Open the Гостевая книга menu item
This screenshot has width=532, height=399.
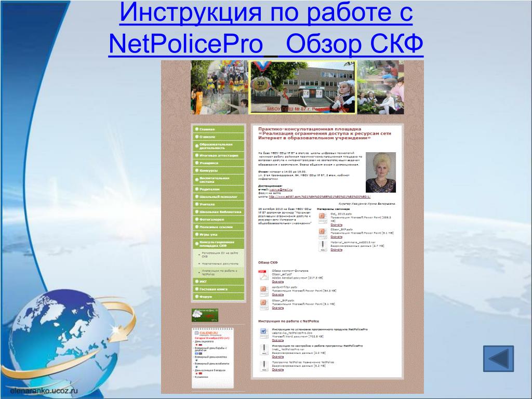tap(219, 289)
